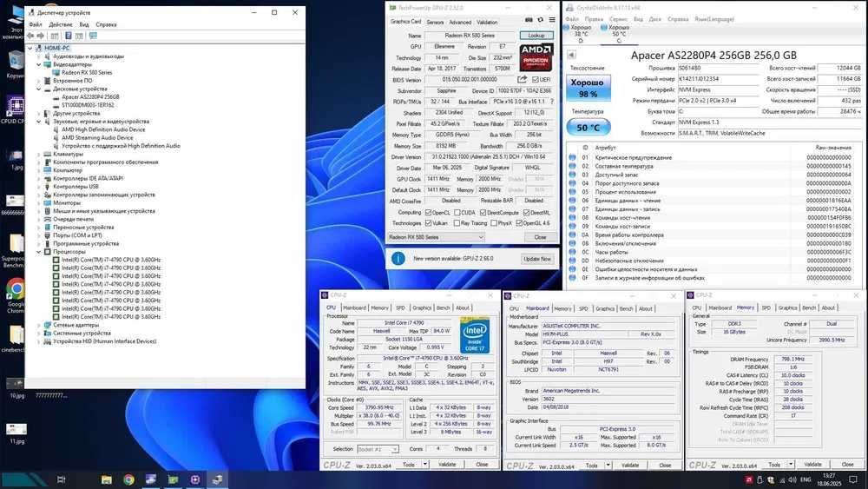Click the BIOS Version field in GPU-Z
The height and width of the screenshot is (489, 868).
(470, 80)
